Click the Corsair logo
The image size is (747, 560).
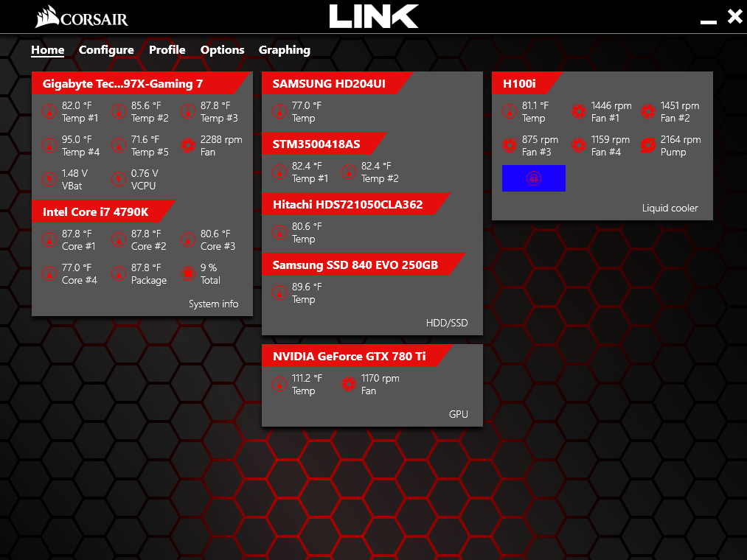tap(81, 17)
